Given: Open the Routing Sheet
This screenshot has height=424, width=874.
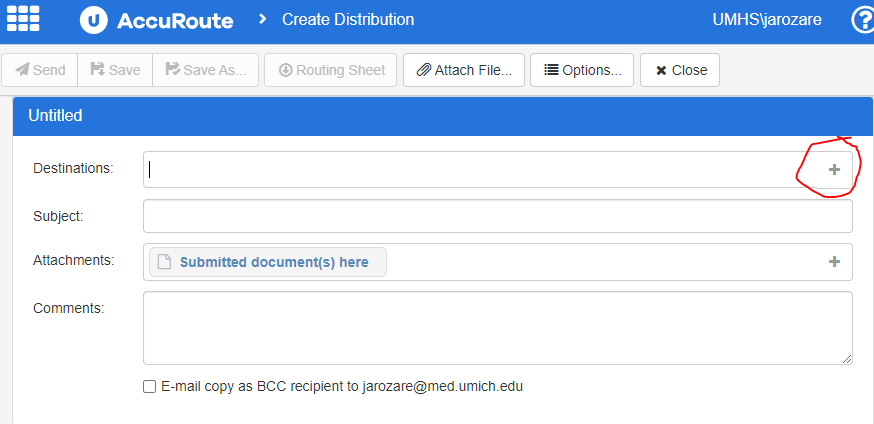Looking at the screenshot, I should click(331, 70).
